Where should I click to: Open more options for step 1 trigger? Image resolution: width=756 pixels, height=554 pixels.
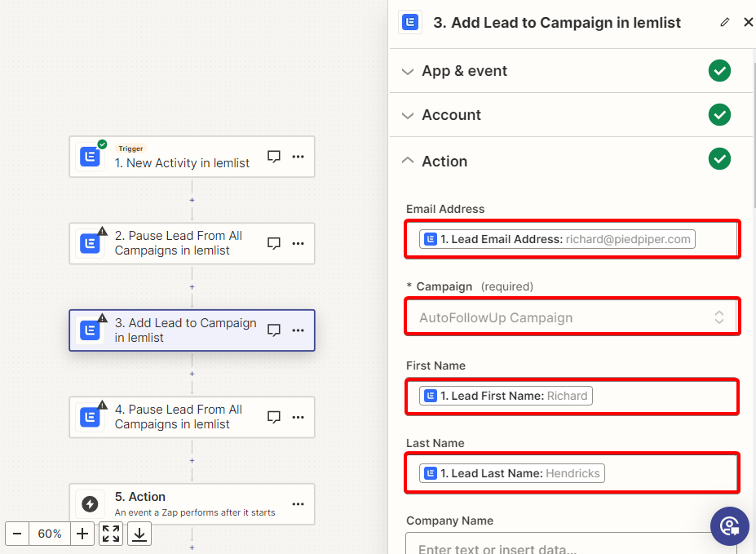298,156
